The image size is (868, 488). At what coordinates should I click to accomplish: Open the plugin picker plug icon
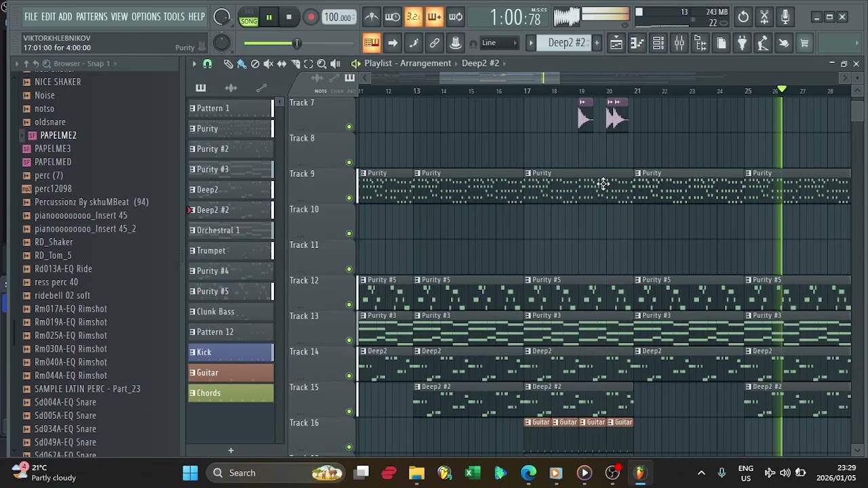[742, 43]
